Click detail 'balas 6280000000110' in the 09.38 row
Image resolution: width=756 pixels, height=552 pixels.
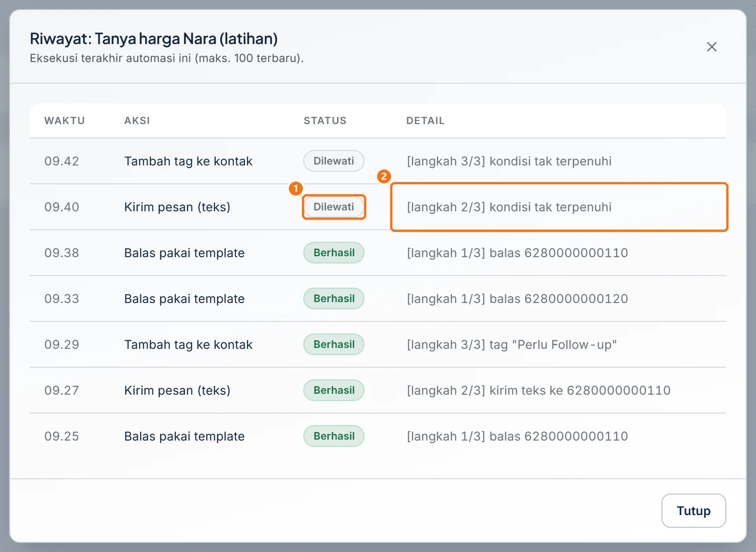tap(558, 253)
